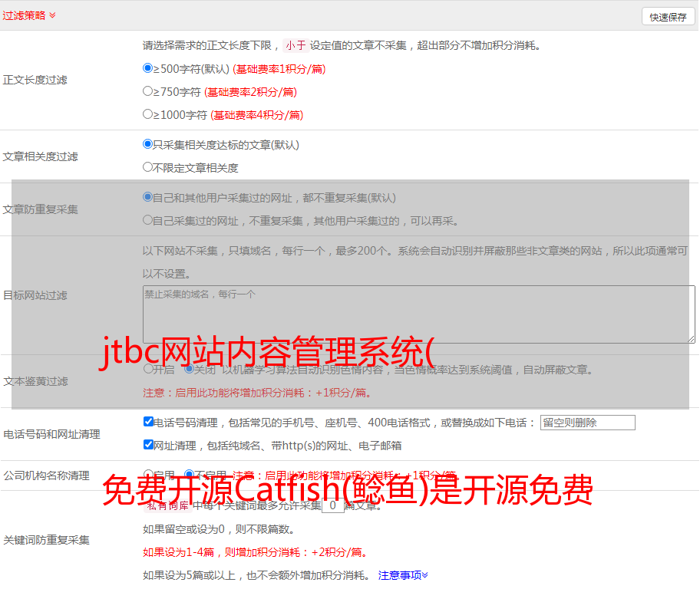Choose 不限定文章相关度 radio button

click(x=147, y=167)
